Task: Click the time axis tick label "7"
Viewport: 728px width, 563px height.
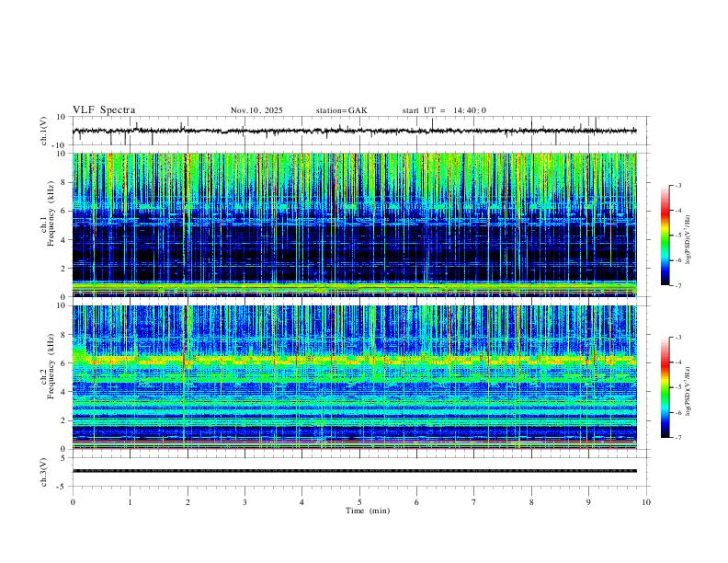Action: click(x=474, y=502)
